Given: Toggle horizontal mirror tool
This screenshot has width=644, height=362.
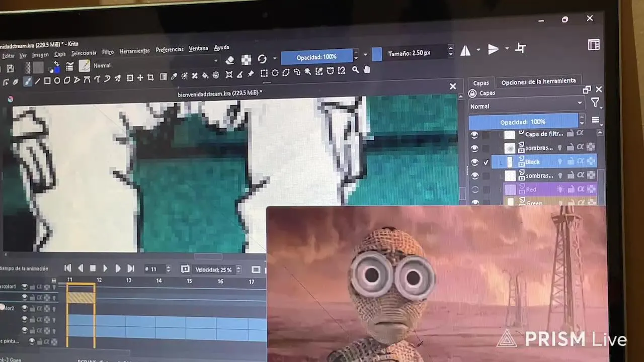Looking at the screenshot, I should 465,50.
